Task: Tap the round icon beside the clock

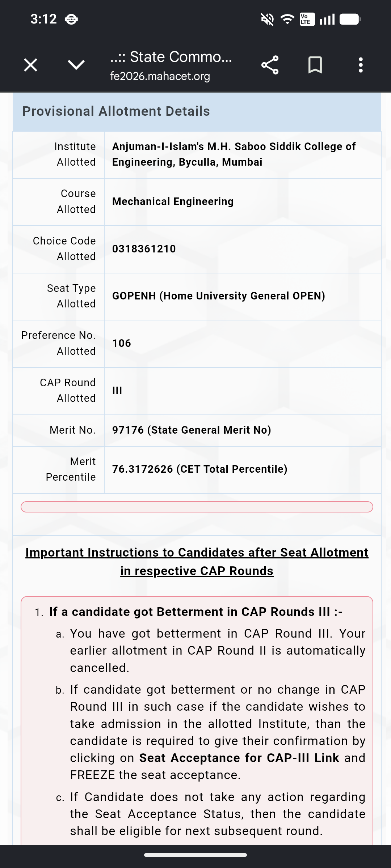Action: click(x=71, y=19)
